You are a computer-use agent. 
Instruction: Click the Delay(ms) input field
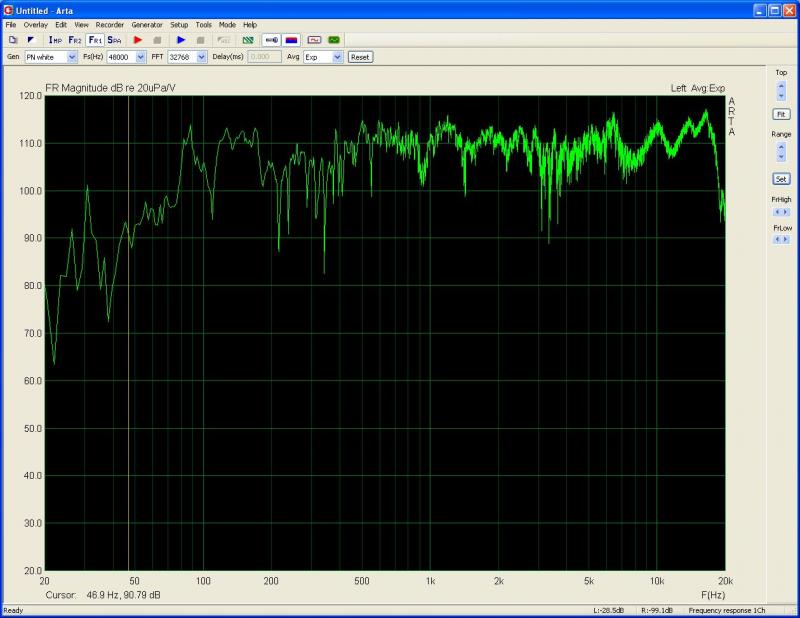(x=264, y=57)
